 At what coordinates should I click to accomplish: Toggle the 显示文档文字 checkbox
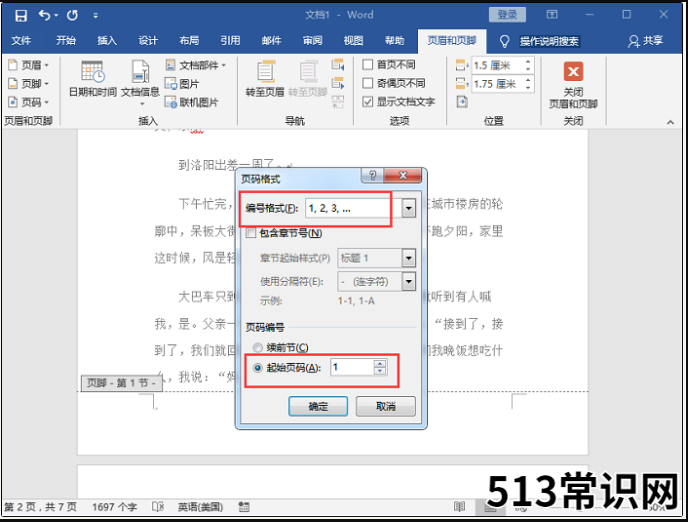click(368, 102)
